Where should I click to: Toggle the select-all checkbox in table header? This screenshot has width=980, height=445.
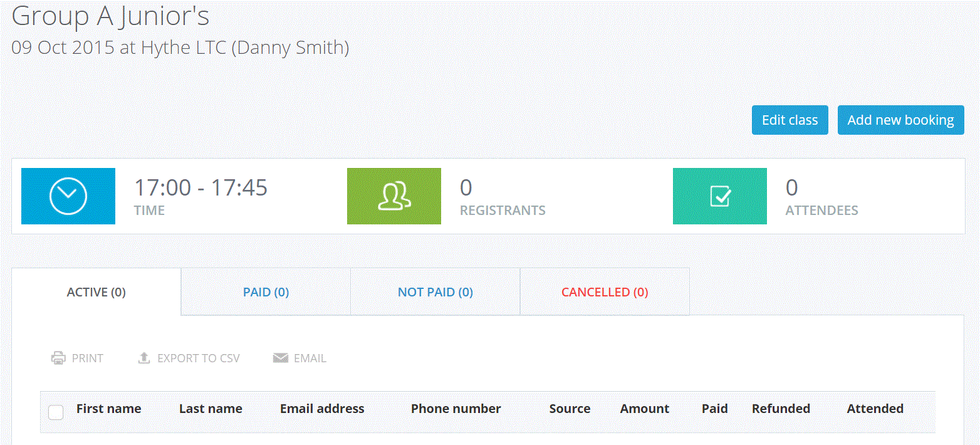click(56, 412)
